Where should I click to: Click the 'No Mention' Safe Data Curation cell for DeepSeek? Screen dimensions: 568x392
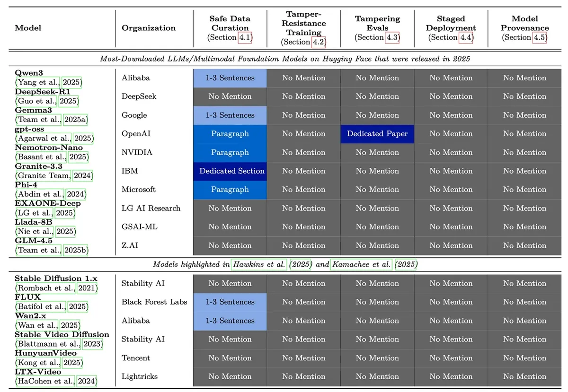point(230,96)
